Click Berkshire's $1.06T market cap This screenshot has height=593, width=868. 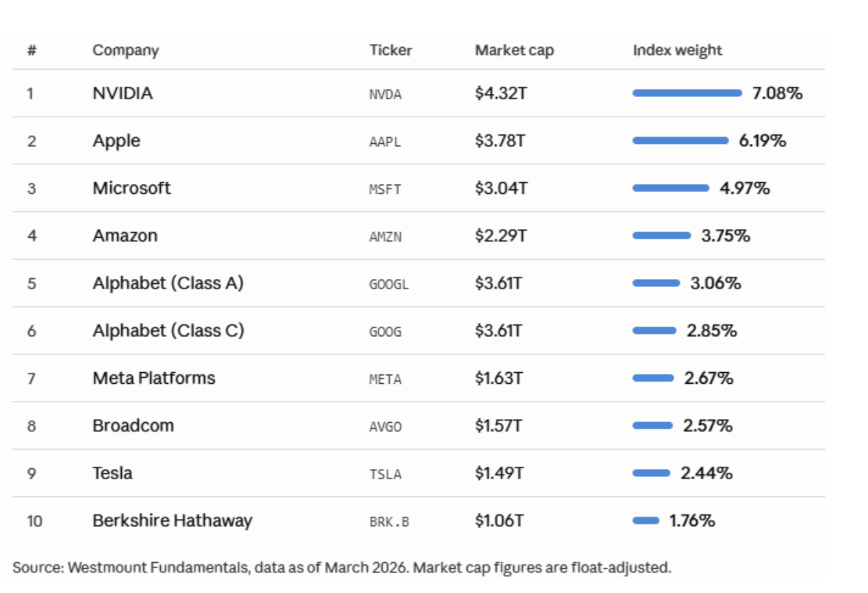click(499, 521)
